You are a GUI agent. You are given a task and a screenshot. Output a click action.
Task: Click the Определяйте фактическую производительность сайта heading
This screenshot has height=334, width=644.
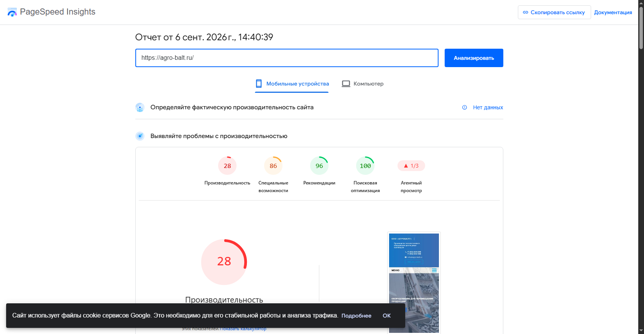[232, 107]
